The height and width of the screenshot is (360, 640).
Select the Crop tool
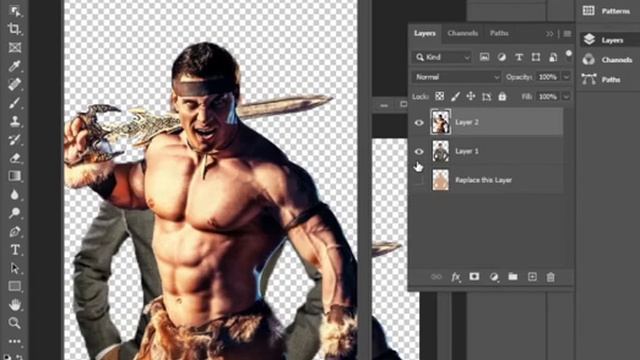15,29
